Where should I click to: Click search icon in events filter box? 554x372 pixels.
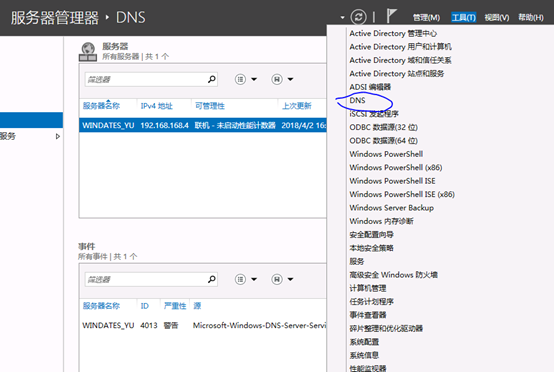tap(212, 279)
